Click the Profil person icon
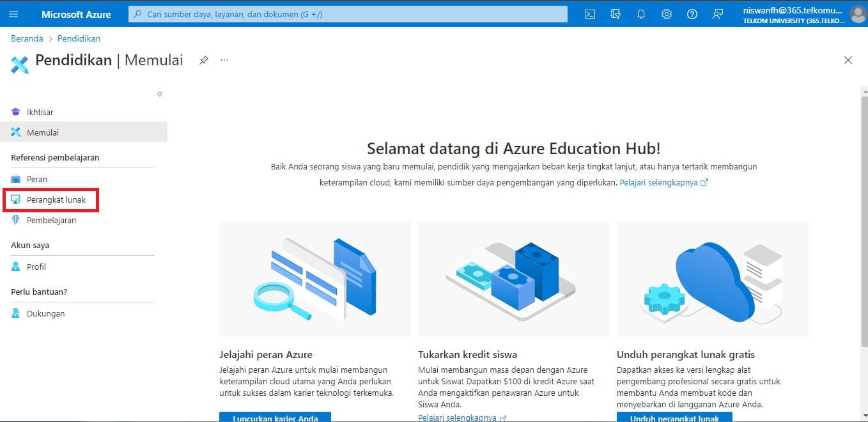Viewport: 868px width, 422px height. [x=16, y=267]
